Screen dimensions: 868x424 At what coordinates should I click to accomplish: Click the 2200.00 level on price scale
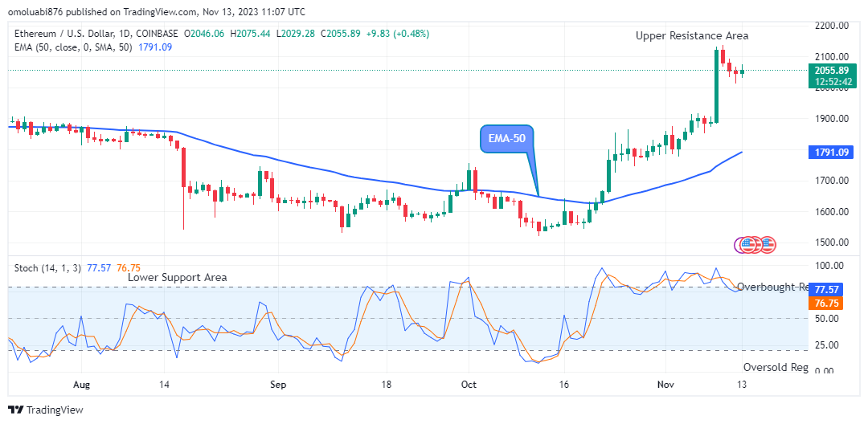[x=830, y=26]
